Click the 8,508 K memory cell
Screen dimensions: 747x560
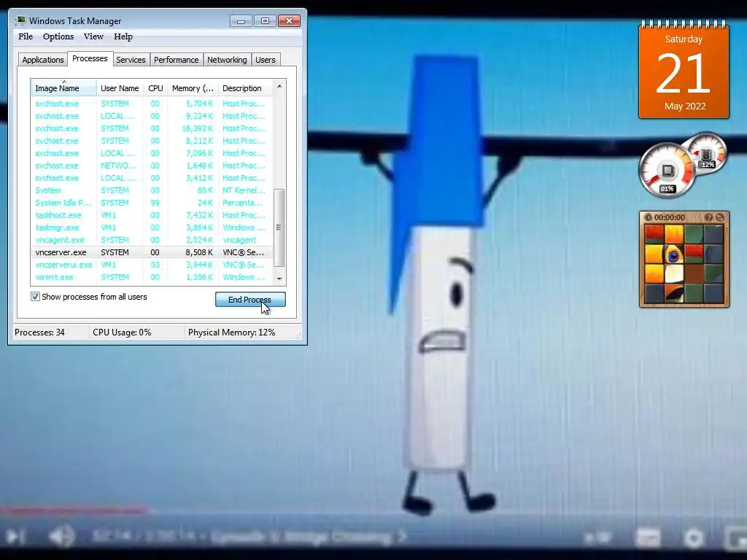(200, 252)
